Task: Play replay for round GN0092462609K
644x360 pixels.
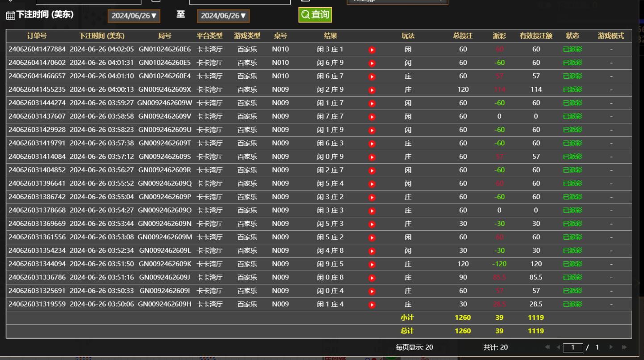Action: (x=372, y=264)
